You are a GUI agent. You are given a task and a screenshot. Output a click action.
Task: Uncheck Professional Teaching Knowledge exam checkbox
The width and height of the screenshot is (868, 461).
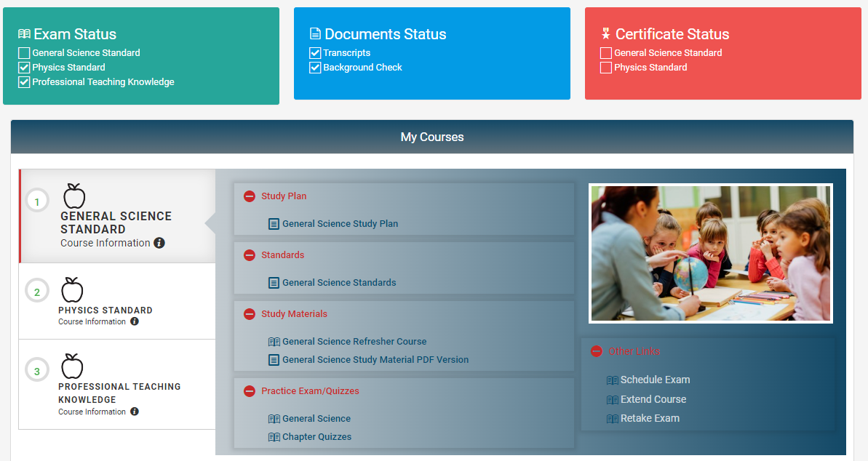pyautogui.click(x=24, y=82)
